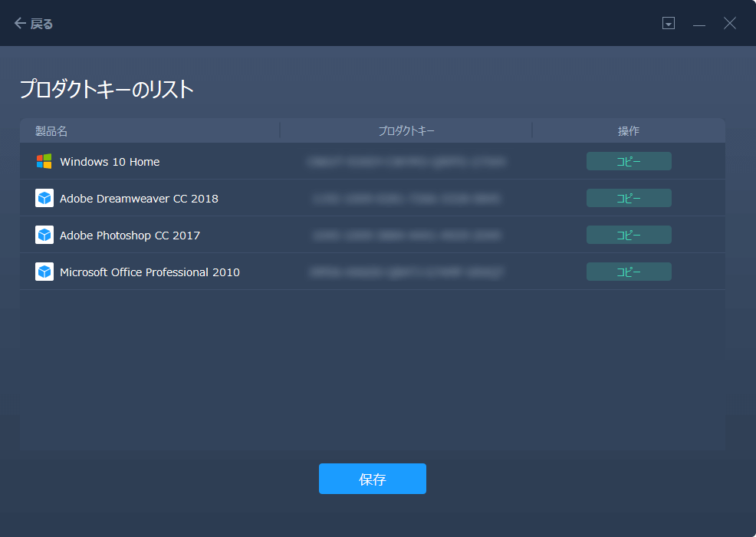
Task: Close the product key window
Action: pyautogui.click(x=730, y=23)
